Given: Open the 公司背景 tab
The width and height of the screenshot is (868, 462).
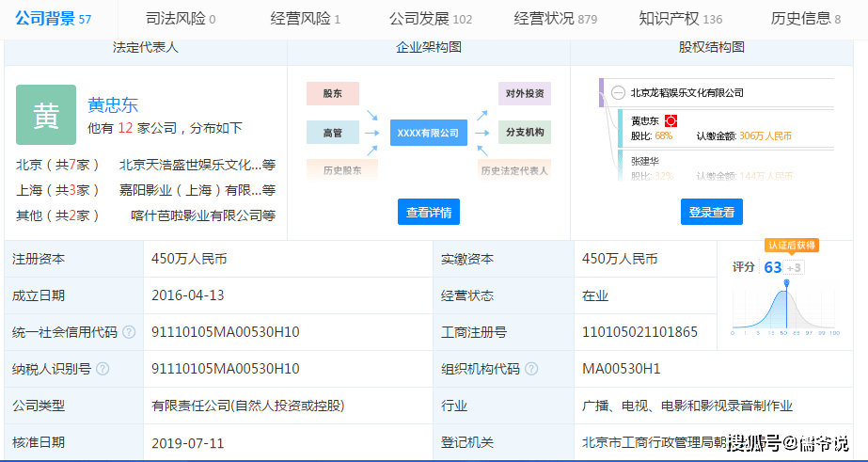Looking at the screenshot, I should 54,19.
